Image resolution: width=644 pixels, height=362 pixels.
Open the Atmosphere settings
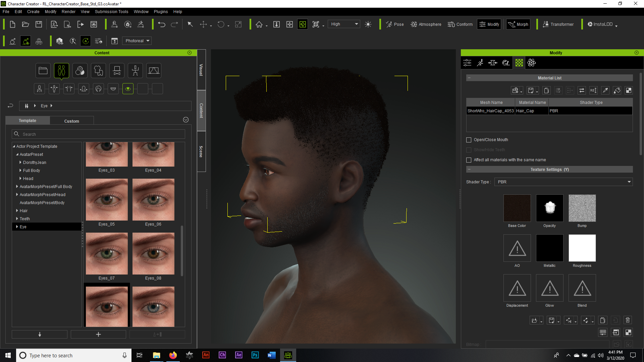coord(426,24)
